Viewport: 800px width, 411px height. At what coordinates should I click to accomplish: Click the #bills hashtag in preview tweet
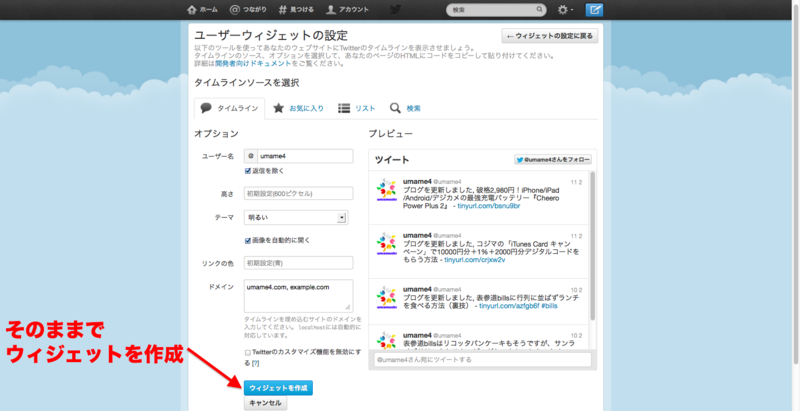coord(549,306)
